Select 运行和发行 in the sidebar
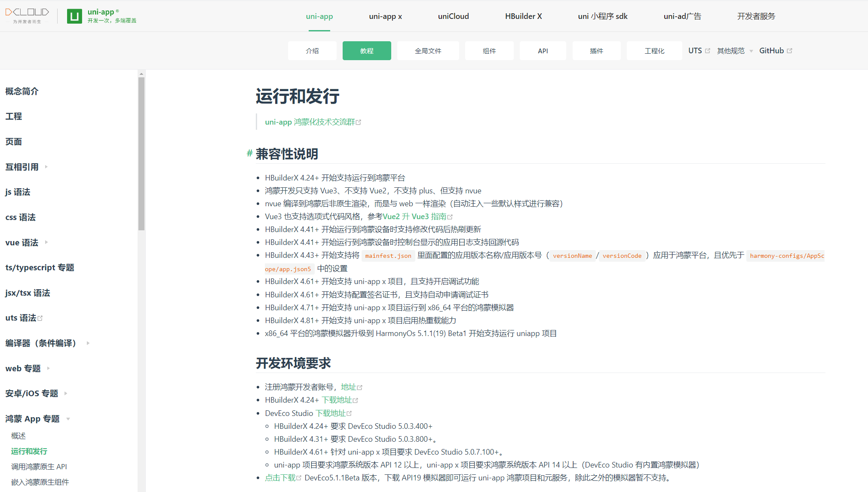Screen dimensions: 868x492 [x=29, y=451]
